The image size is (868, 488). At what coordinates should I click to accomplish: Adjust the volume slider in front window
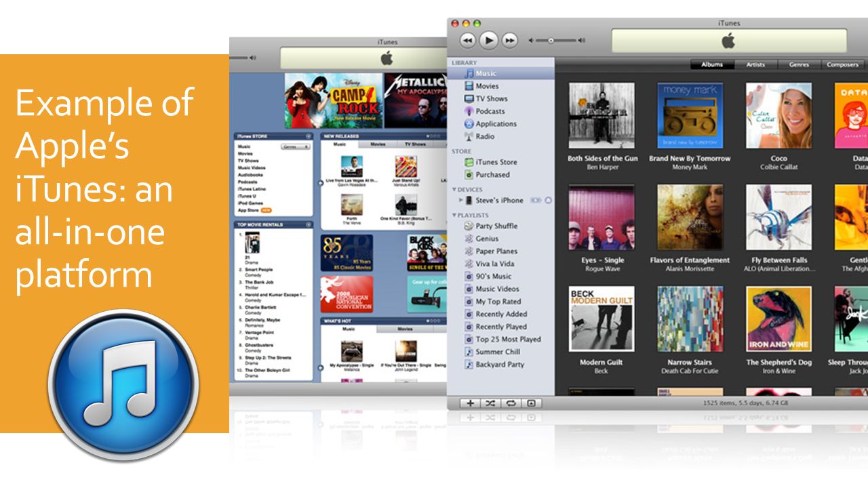(x=556, y=41)
